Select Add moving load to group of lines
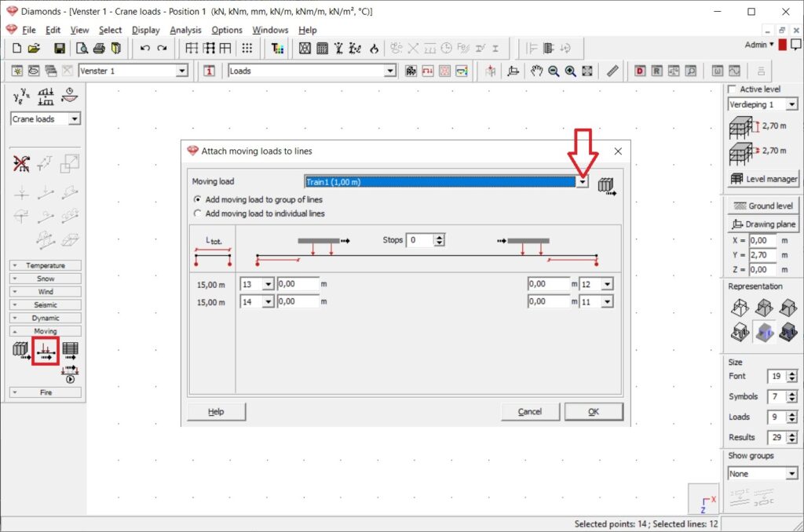Viewport: 804px width, 532px height. [258, 199]
